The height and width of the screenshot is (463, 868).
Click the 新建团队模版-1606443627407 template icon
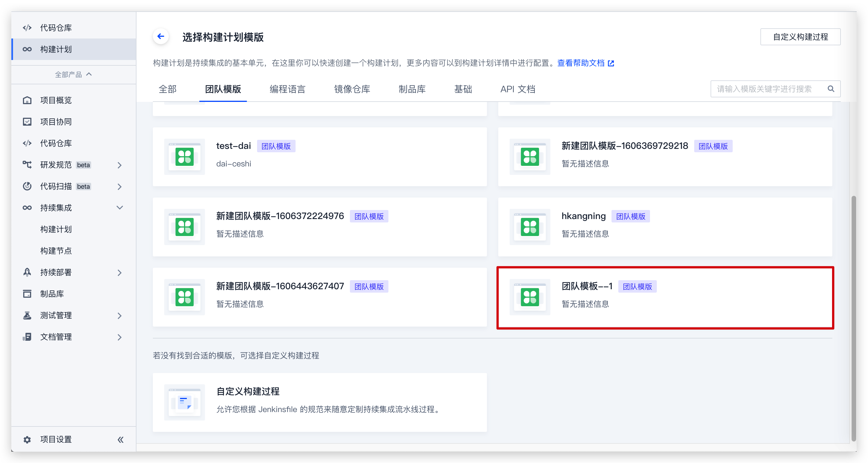coord(185,297)
